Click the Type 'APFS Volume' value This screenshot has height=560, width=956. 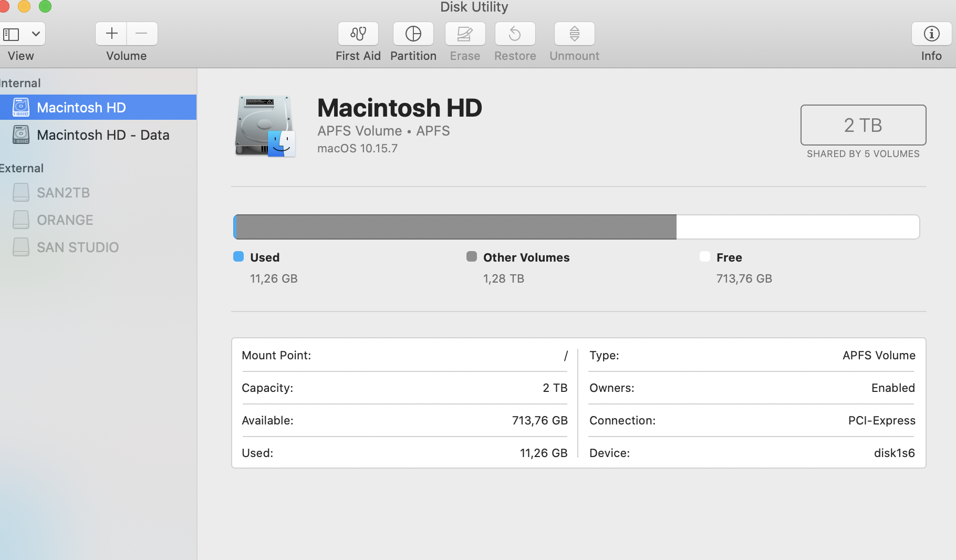coord(879,355)
